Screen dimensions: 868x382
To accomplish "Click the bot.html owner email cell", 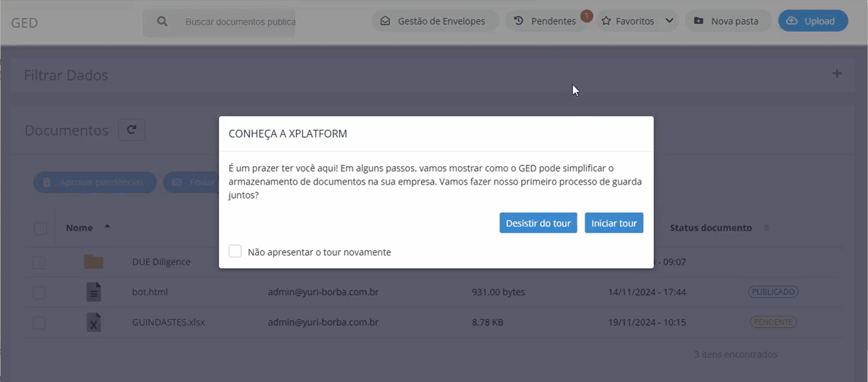I will [x=323, y=292].
